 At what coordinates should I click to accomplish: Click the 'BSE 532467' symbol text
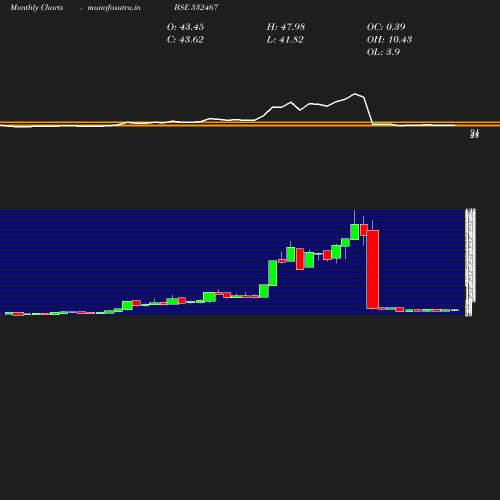click(196, 7)
